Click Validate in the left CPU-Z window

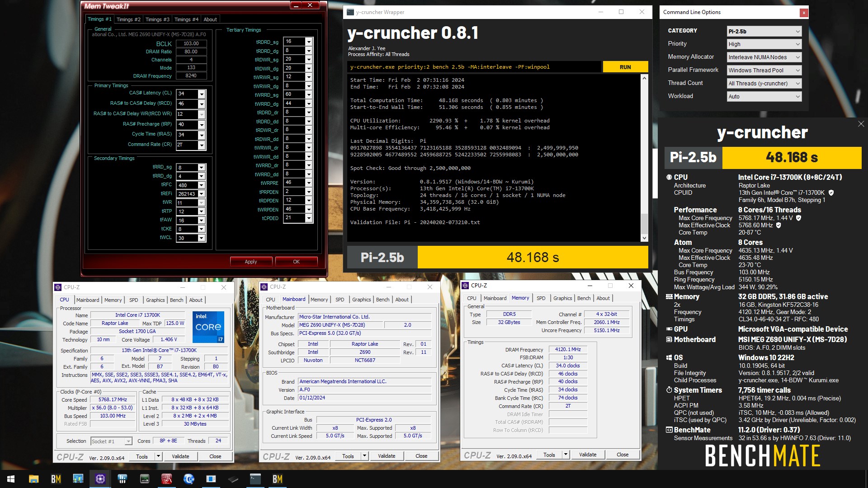point(180,456)
